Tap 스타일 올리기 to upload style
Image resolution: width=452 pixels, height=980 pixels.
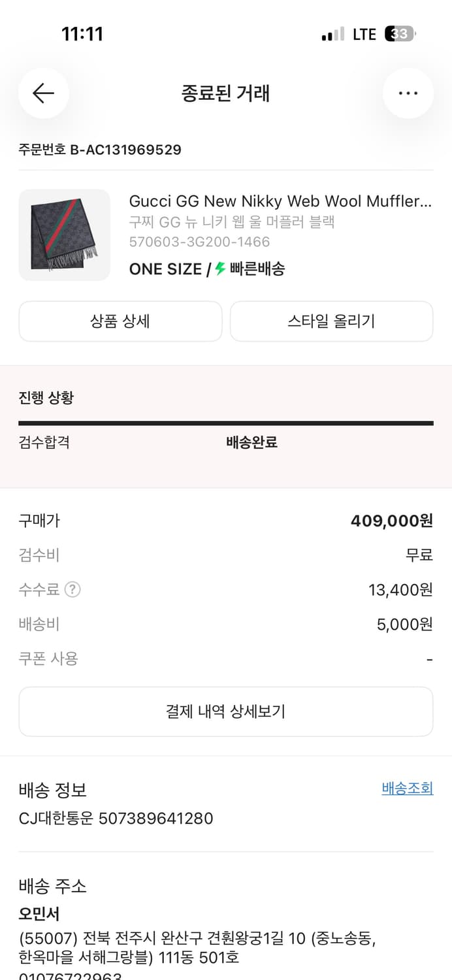pyautogui.click(x=331, y=321)
